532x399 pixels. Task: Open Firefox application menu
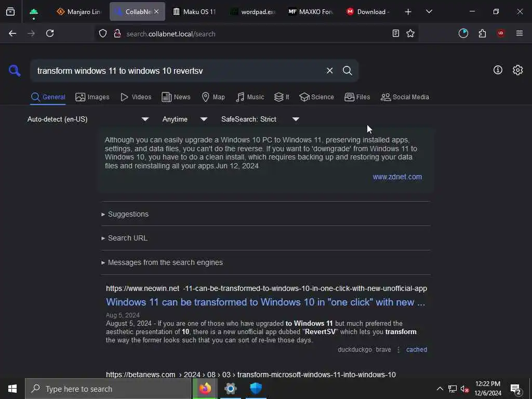[520, 33]
